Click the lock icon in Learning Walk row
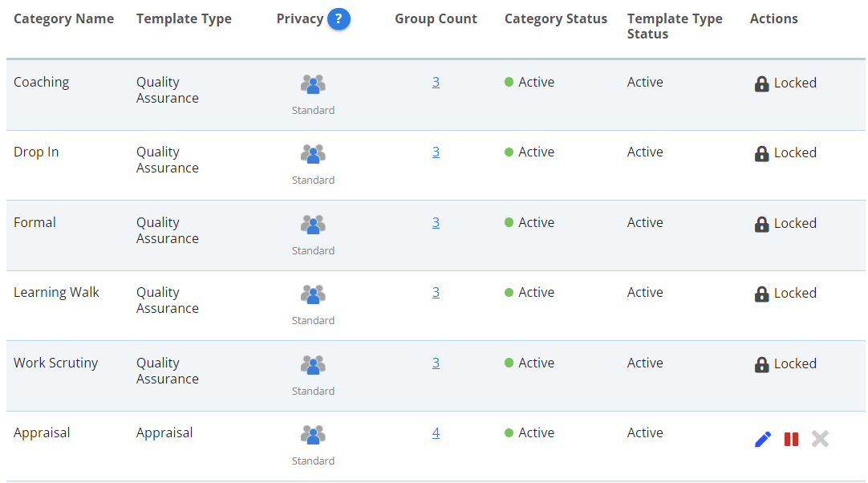868x483 pixels. (761, 294)
